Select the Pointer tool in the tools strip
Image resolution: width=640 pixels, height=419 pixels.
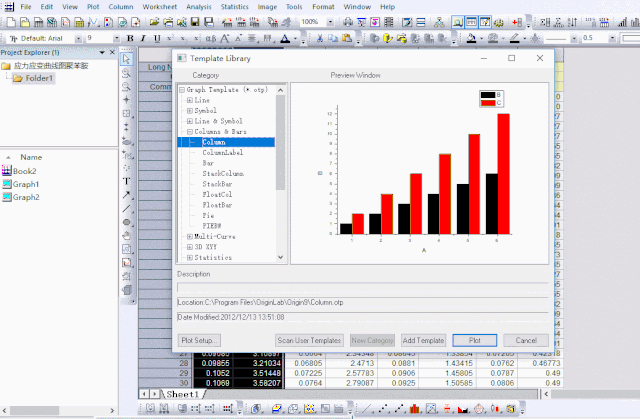point(127,59)
